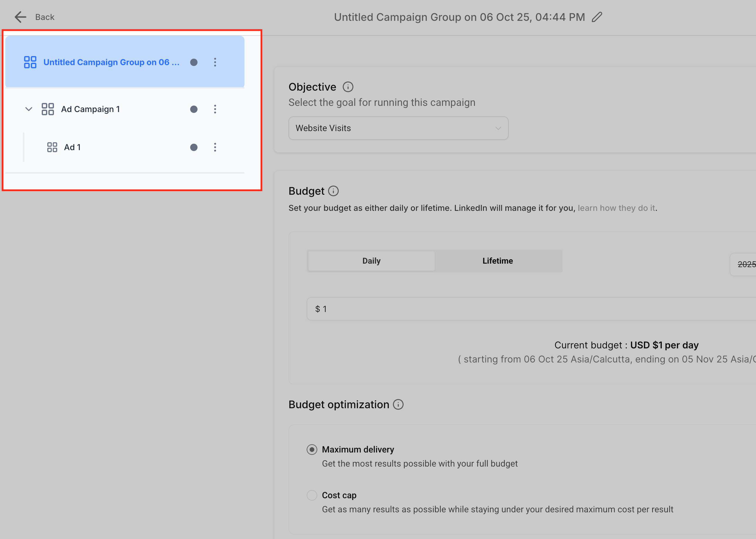Select the Maximum delivery radio option
Viewport: 756px width, 539px height.
[x=312, y=449]
